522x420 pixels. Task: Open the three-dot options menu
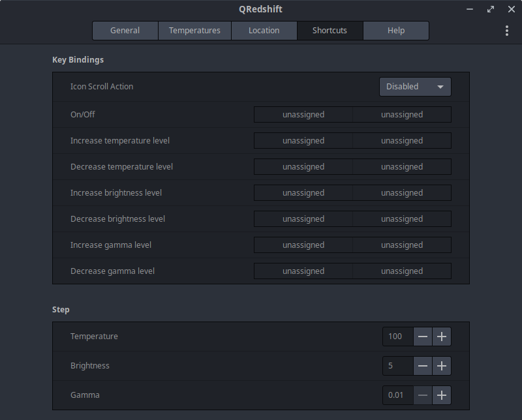(507, 31)
